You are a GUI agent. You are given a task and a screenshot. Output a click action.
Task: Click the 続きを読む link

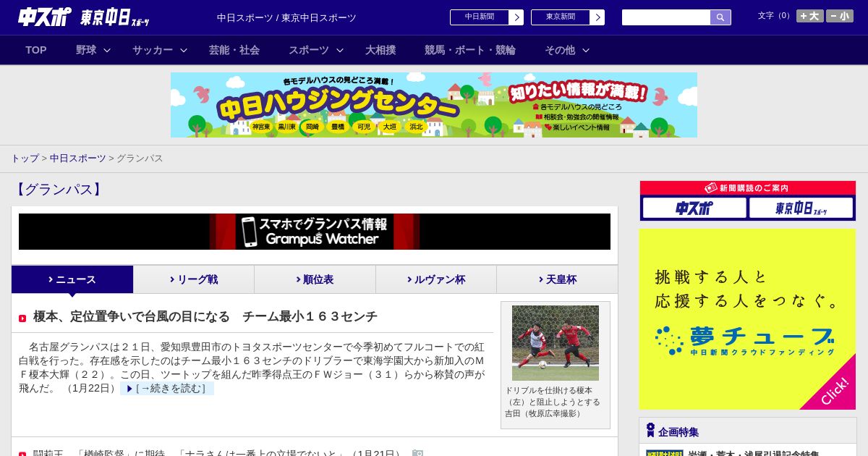tap(167, 389)
